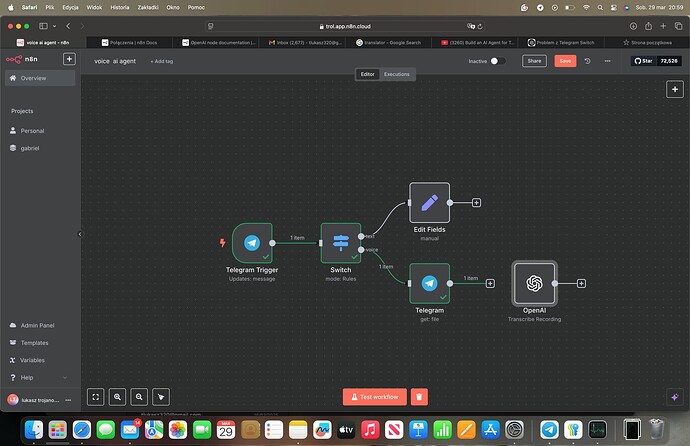
Task: Click the Switch node text output connector
Action: [361, 237]
